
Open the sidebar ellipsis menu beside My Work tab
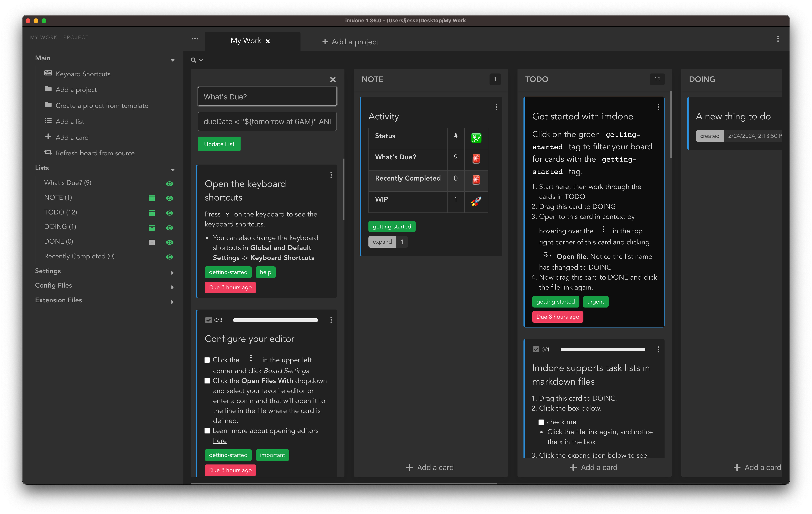point(195,39)
